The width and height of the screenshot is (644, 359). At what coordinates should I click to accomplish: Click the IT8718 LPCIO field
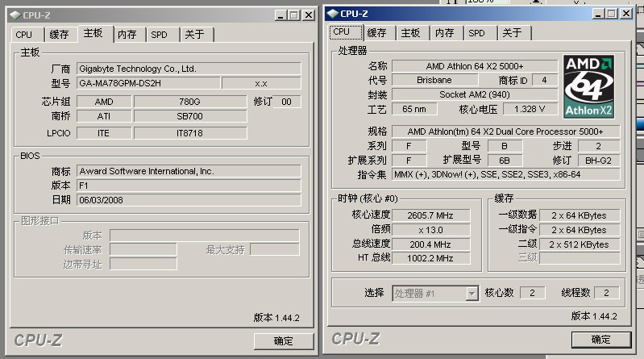[x=190, y=133]
